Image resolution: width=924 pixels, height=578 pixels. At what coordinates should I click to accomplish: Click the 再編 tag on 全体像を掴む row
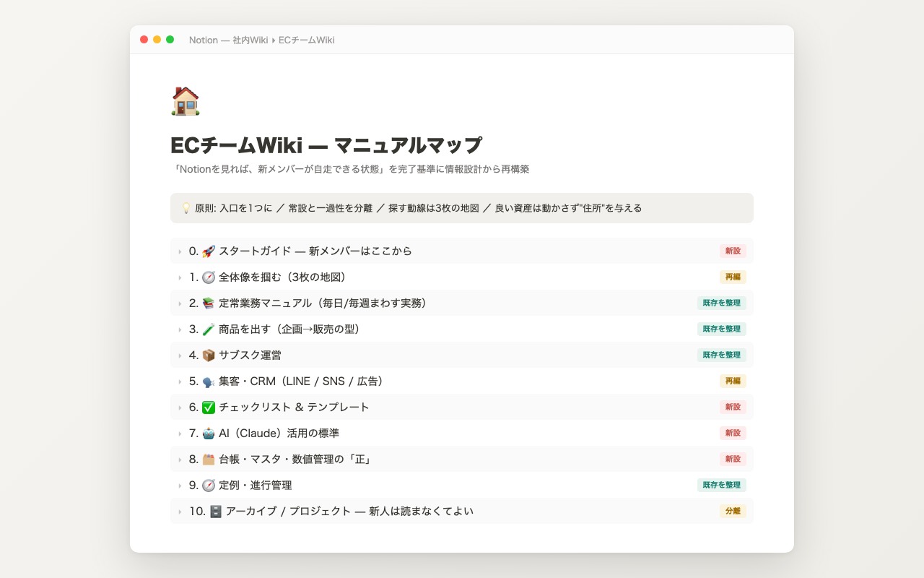coord(733,277)
